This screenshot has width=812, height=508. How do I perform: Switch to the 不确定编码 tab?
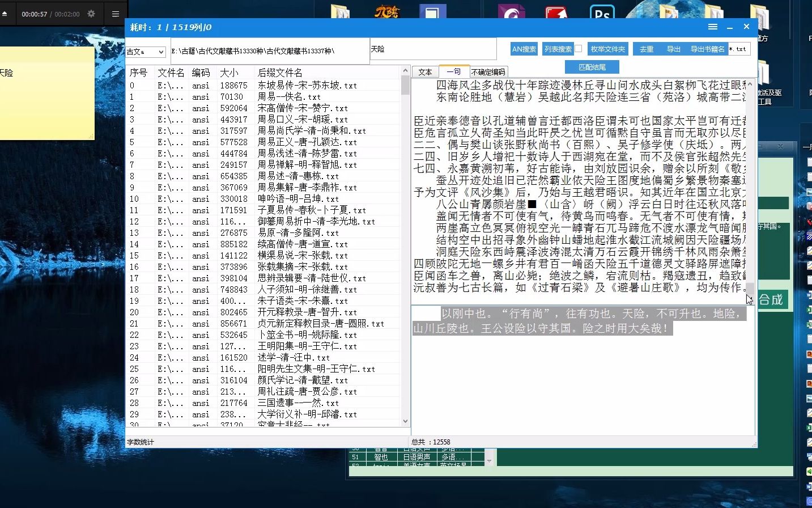pyautogui.click(x=488, y=72)
